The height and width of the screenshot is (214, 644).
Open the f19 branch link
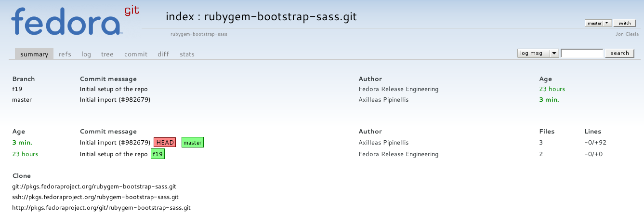[x=17, y=89]
